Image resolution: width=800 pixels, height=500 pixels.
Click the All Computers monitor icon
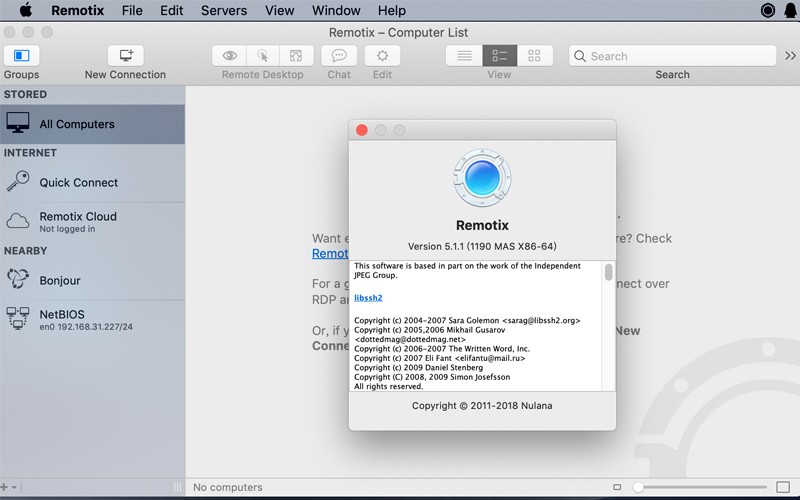pyautogui.click(x=18, y=123)
